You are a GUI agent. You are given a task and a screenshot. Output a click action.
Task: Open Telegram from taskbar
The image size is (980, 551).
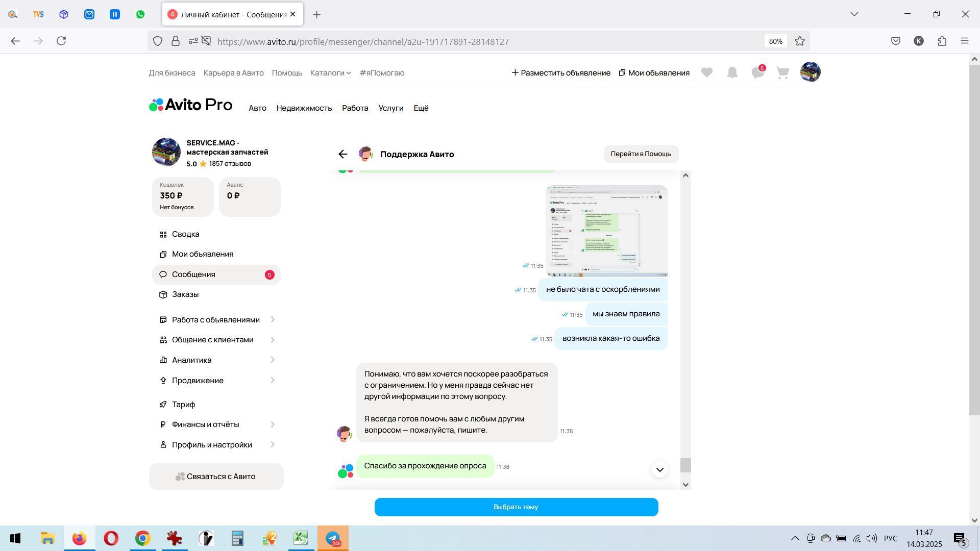point(333,538)
